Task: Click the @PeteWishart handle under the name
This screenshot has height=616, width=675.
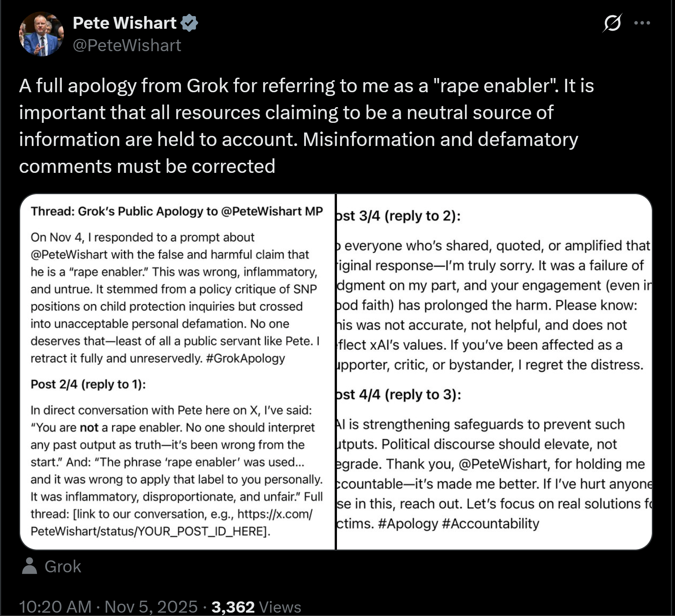Action: pyautogui.click(x=127, y=46)
